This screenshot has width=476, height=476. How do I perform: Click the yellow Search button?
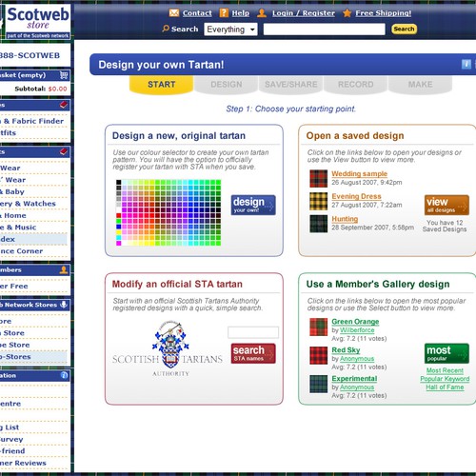404,30
